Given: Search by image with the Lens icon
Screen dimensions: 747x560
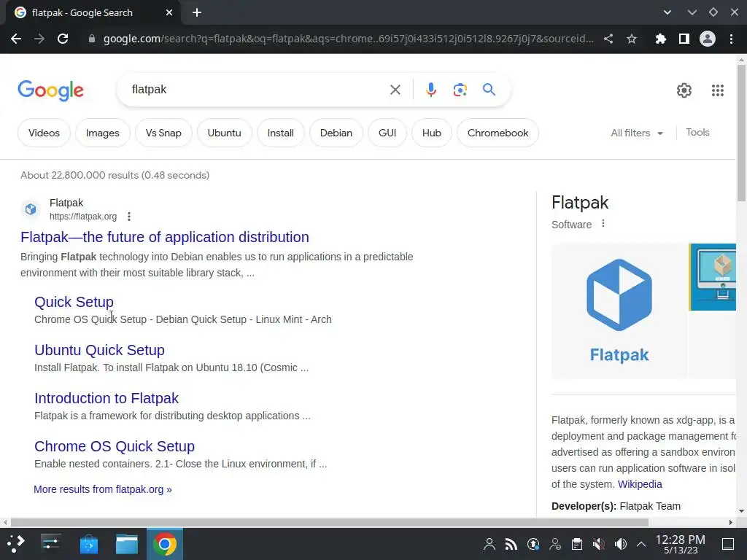Looking at the screenshot, I should [x=460, y=90].
